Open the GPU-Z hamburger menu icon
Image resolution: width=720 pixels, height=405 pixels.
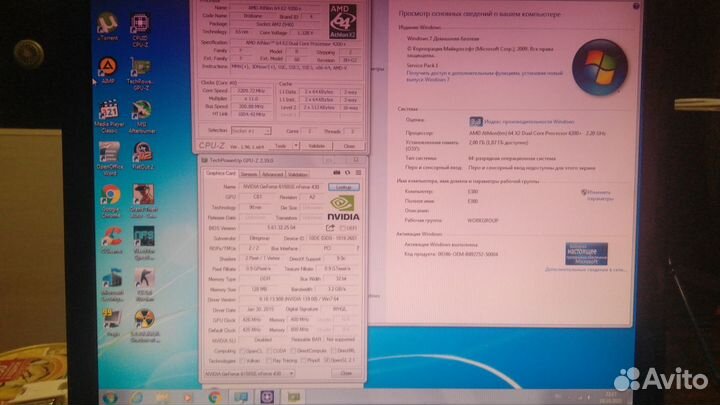(358, 173)
